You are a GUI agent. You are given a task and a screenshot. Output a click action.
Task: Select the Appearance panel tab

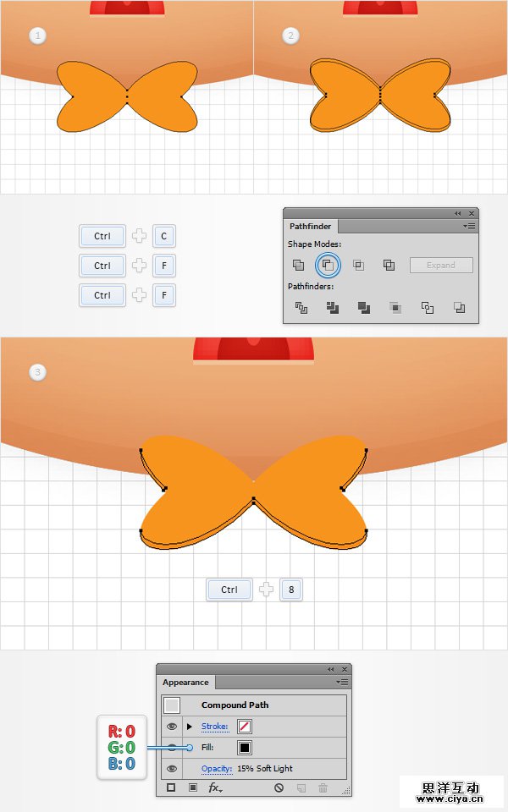coord(185,683)
